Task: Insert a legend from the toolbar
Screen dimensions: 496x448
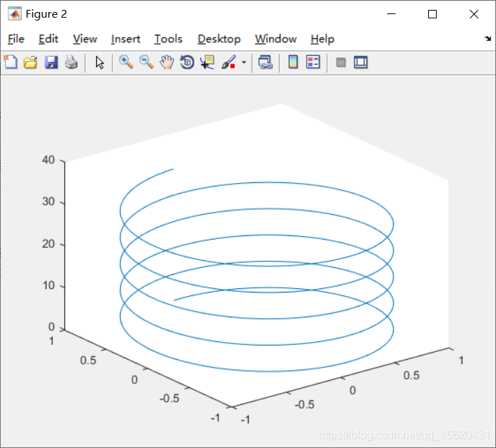Action: click(x=313, y=62)
